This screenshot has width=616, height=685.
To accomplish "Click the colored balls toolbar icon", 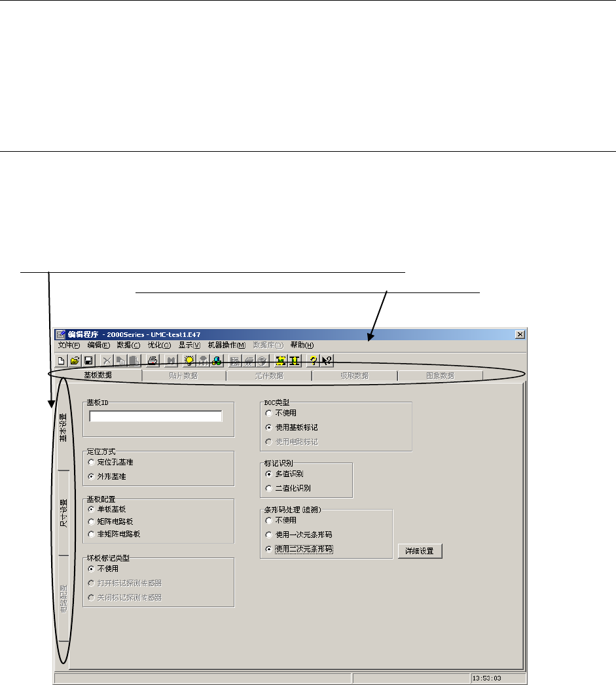I will (217, 361).
